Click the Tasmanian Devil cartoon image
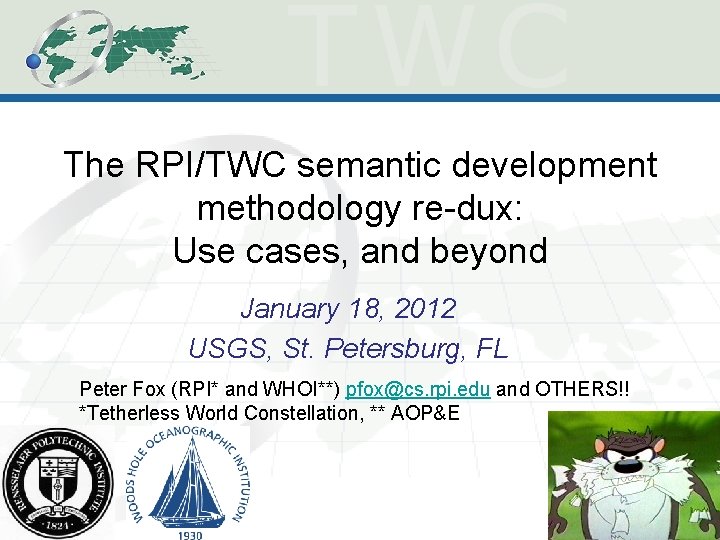The image size is (720, 540). (x=634, y=475)
